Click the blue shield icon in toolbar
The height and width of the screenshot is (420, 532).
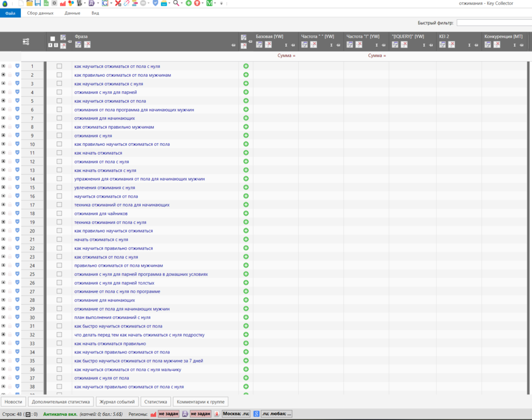pos(155,4)
